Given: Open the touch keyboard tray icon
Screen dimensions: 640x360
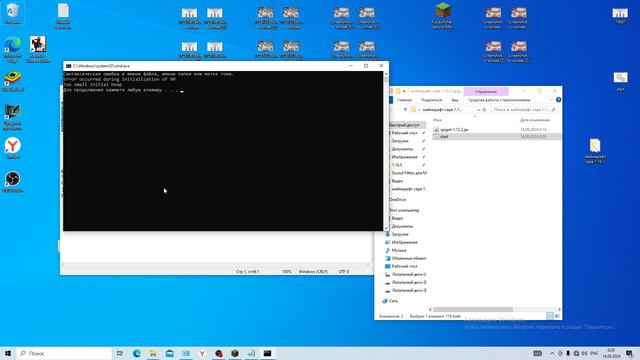Looking at the screenshot, I should (538, 353).
